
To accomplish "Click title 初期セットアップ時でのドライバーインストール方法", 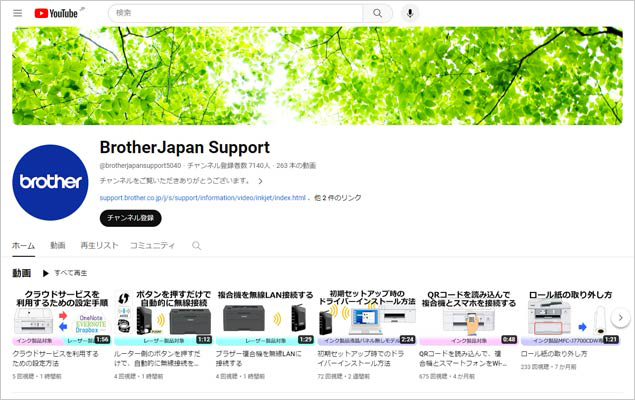I will click(360, 358).
